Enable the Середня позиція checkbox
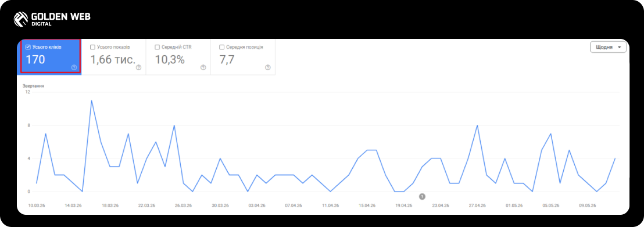This screenshot has height=227, width=644. pyautogui.click(x=222, y=47)
